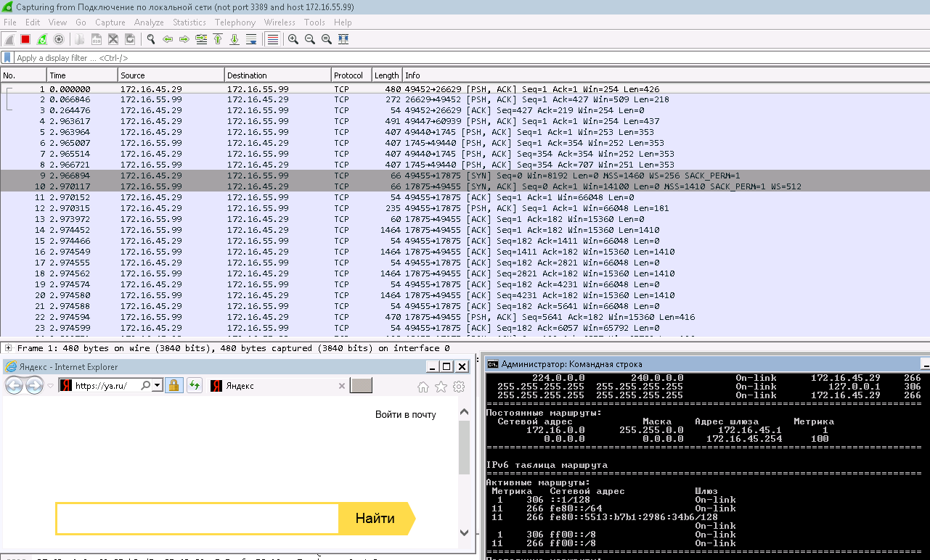Viewport: 930px width, 560px height.
Task: Open display filter bookmark dropdown
Action: pos(7,58)
